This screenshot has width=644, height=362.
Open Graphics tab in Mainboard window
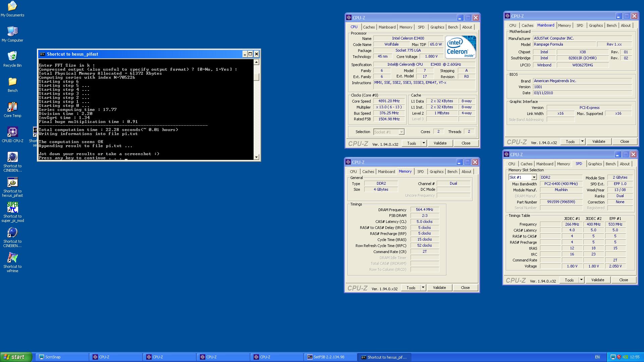(x=596, y=25)
